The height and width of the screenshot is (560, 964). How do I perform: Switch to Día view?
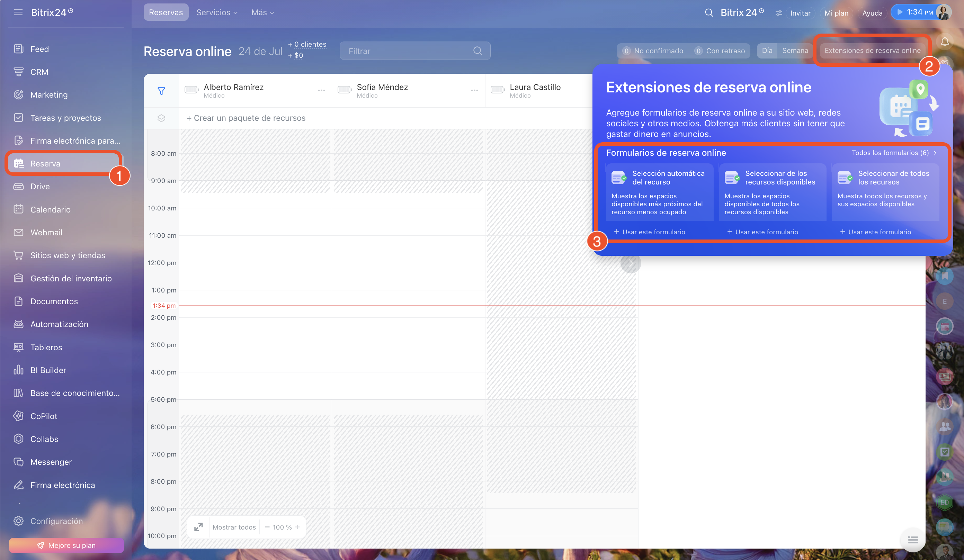767,51
